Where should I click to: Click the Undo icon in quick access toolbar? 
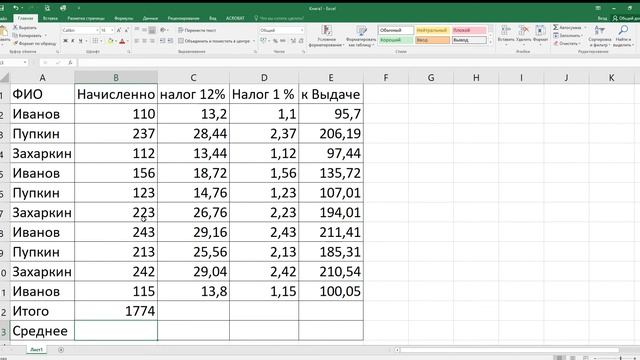(x=16, y=8)
